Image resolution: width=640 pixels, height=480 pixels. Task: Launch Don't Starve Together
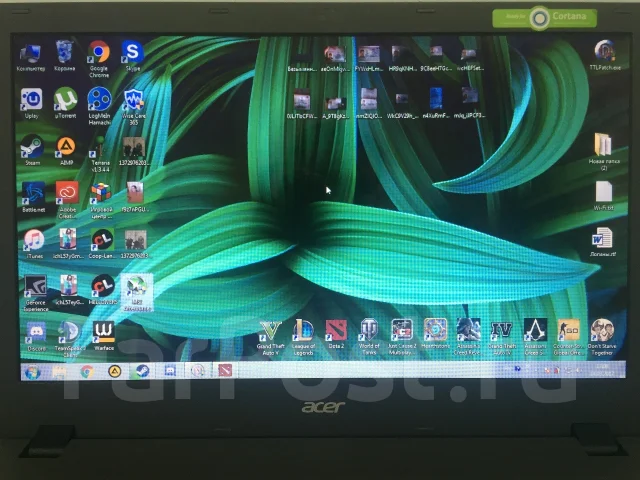click(x=602, y=337)
